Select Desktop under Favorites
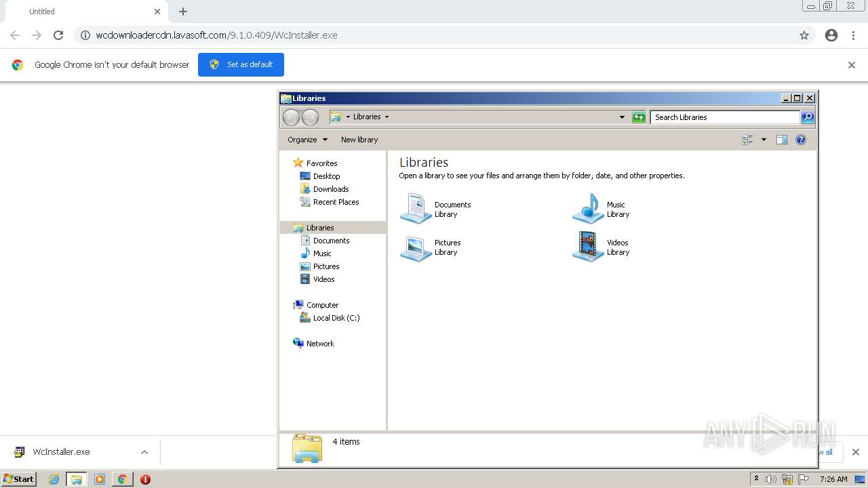 (x=320, y=176)
